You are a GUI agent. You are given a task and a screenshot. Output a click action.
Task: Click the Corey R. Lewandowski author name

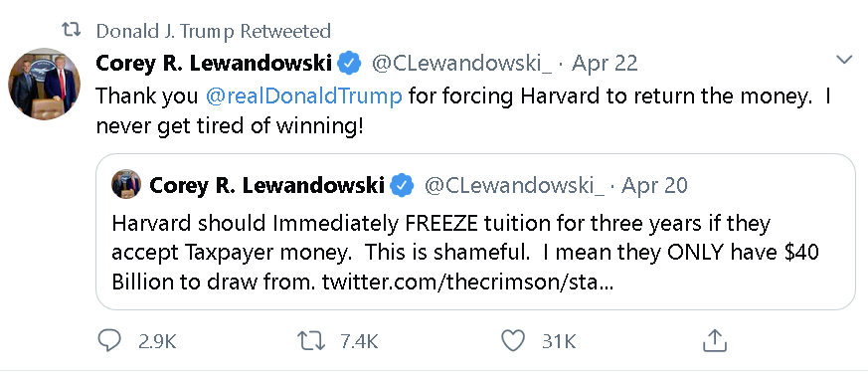214,63
